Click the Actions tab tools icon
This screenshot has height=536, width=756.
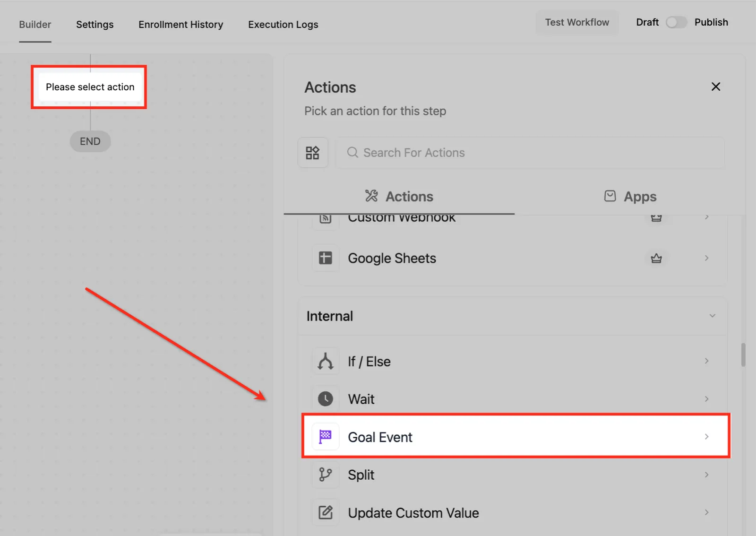tap(371, 196)
